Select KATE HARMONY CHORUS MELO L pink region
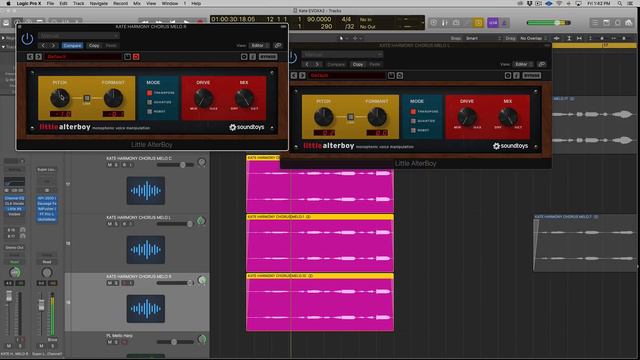Screen dimensions: 640x360 click(320, 243)
